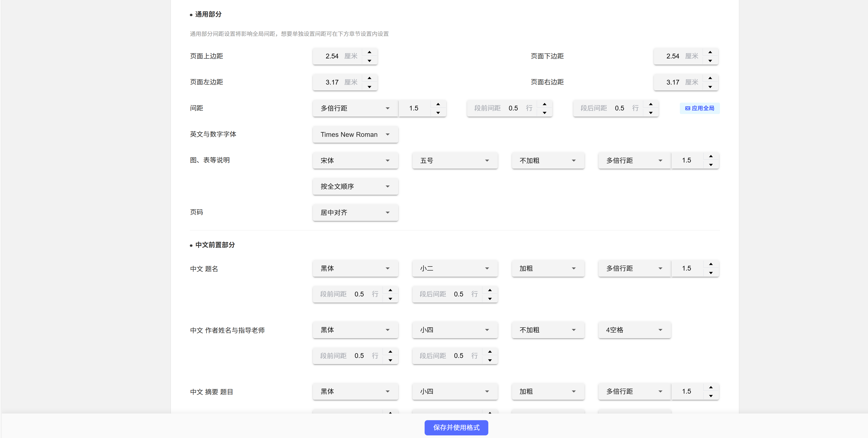Open abstract heading 加粗 bold dropdown
Screen dimensions: 868x438
pos(547,391)
